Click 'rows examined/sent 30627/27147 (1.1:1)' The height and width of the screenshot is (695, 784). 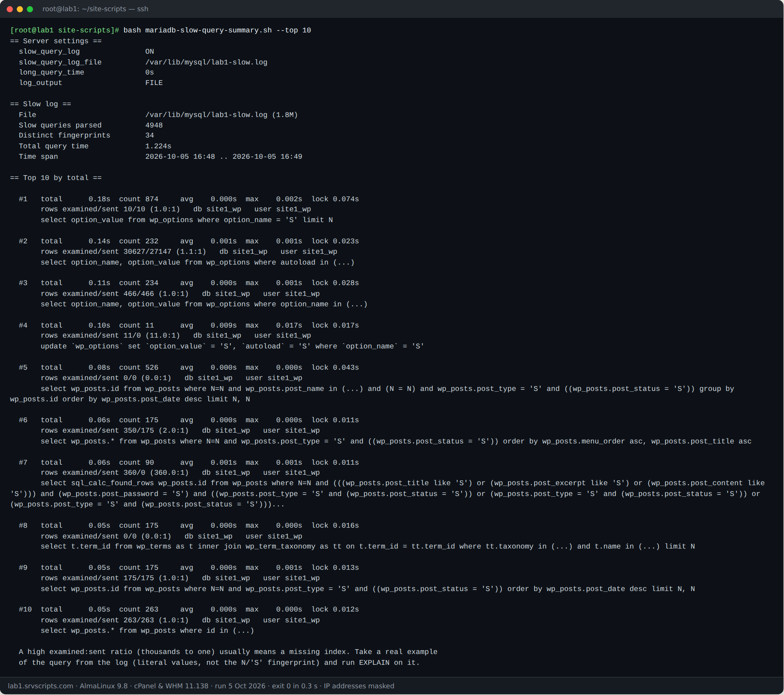(123, 252)
